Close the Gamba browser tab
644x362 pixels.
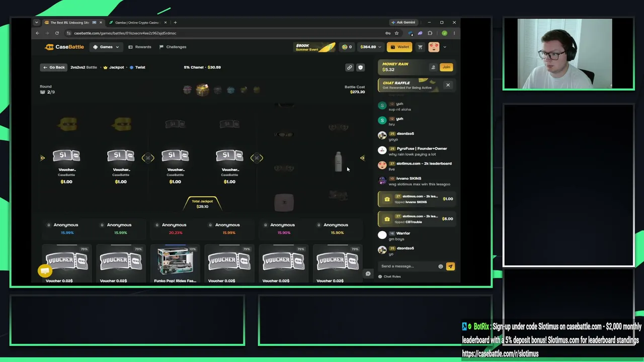tap(165, 23)
